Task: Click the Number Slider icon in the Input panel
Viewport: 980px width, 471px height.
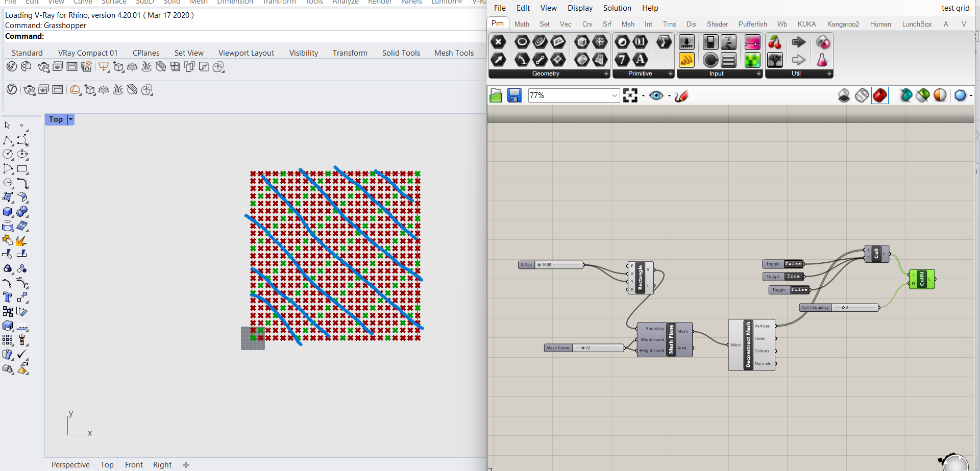Action: tap(687, 42)
